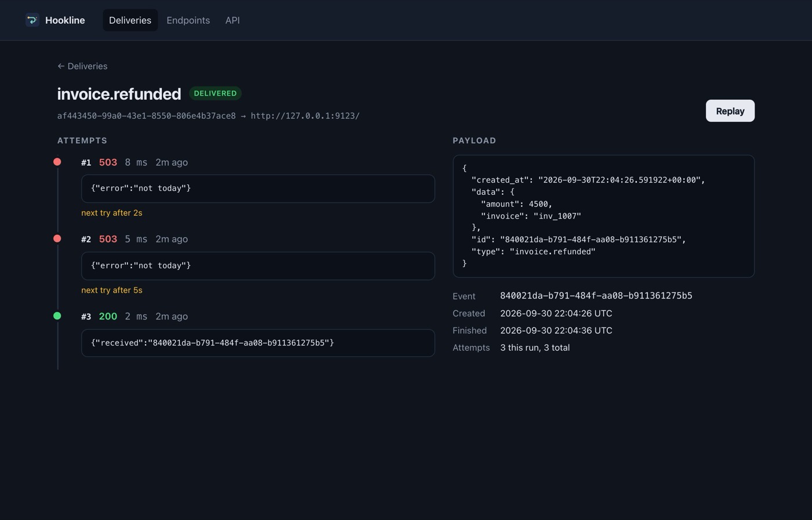Click the 503 status code of attempt #1
The width and height of the screenshot is (812, 520).
click(108, 162)
